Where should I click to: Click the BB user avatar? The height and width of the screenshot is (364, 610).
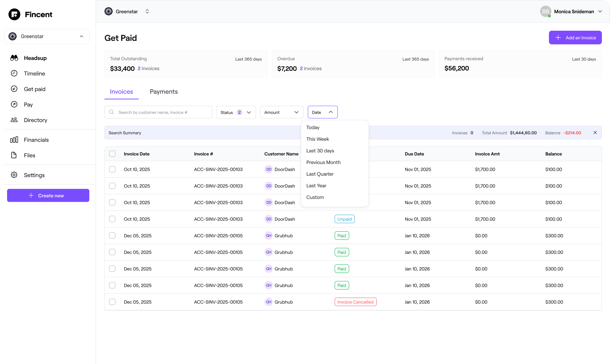click(x=546, y=11)
